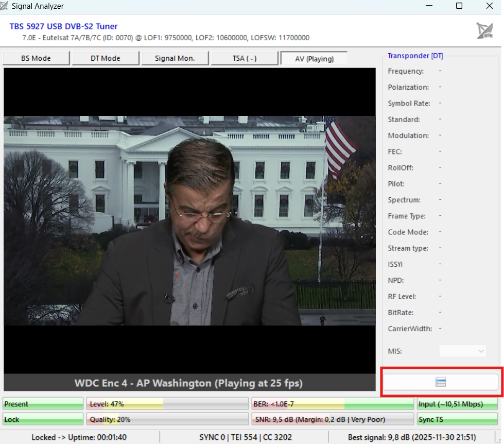Click the satellite dish logo icon
Image resolution: width=504 pixels, height=444 pixels.
(x=484, y=31)
